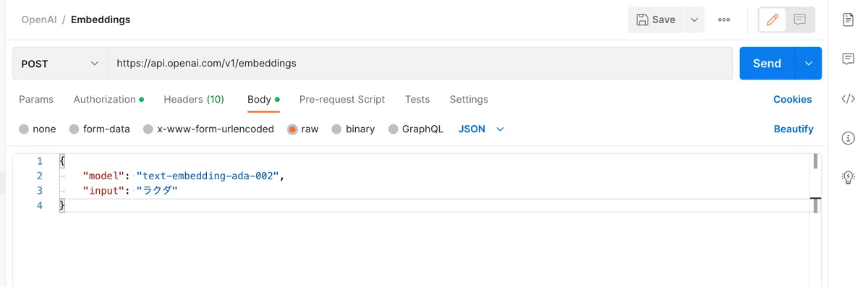Open the Authorization tab
This screenshot has width=868, height=287.
coord(109,100)
